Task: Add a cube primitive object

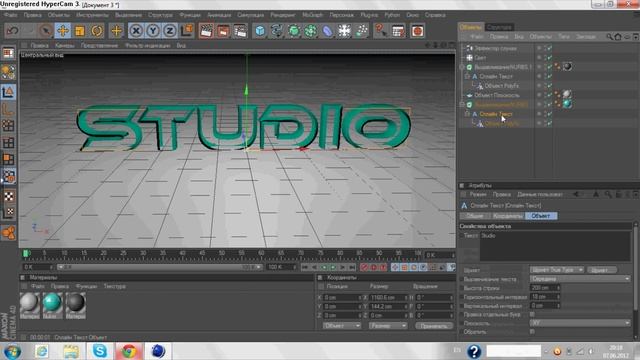Action: (260, 31)
